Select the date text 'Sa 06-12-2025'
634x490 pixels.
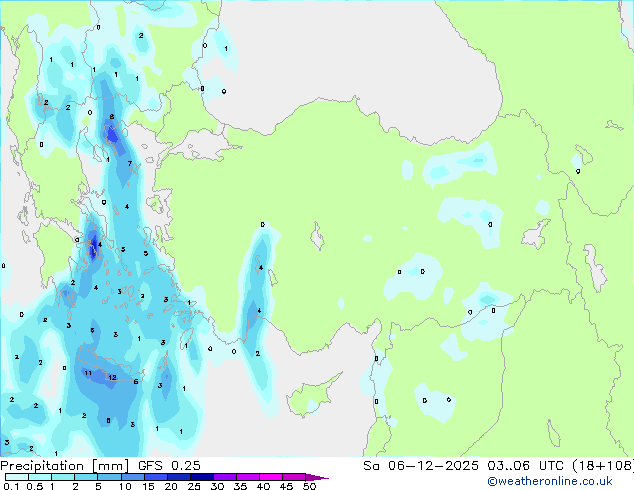pos(421,466)
